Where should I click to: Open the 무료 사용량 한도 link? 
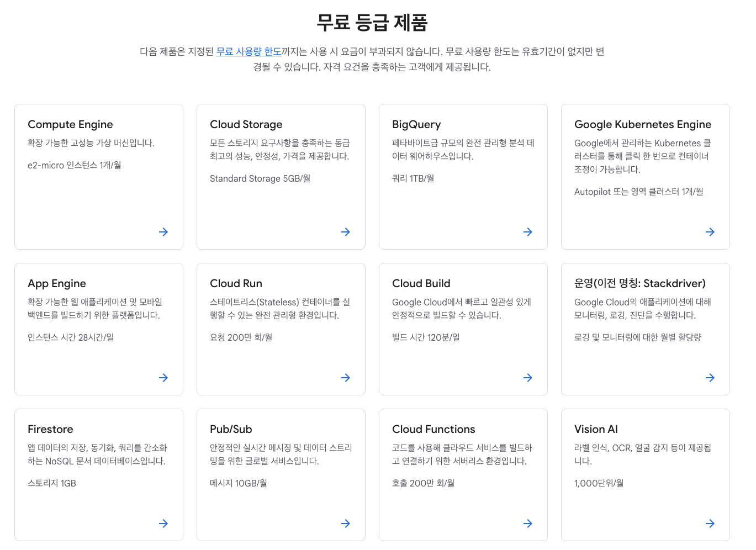249,51
